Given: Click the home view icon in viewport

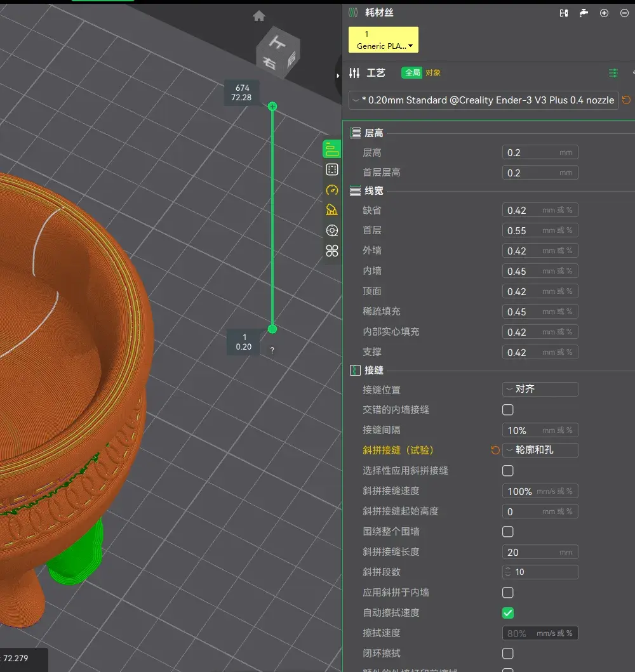Looking at the screenshot, I should tap(258, 16).
